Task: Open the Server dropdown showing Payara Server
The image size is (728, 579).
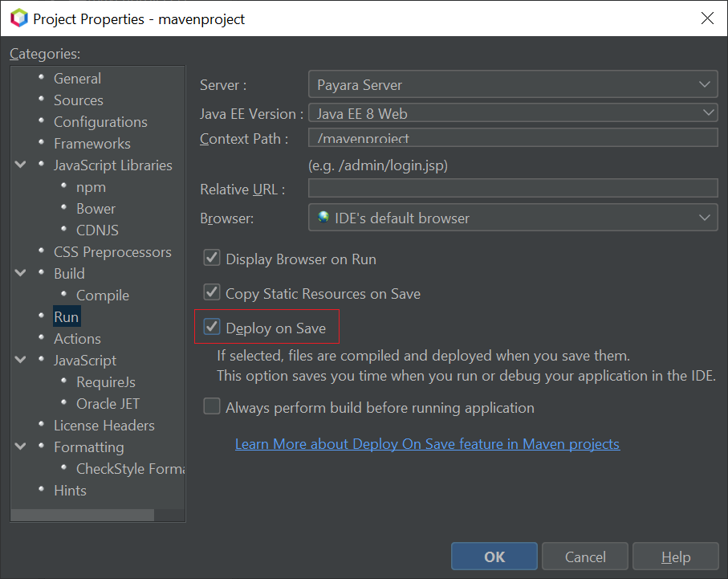Action: 512,84
